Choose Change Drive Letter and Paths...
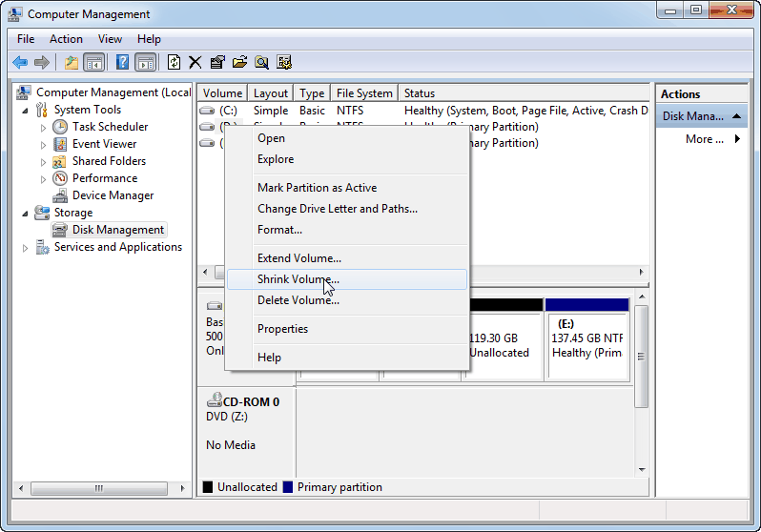Viewport: 761px width, 532px height. (x=347, y=209)
